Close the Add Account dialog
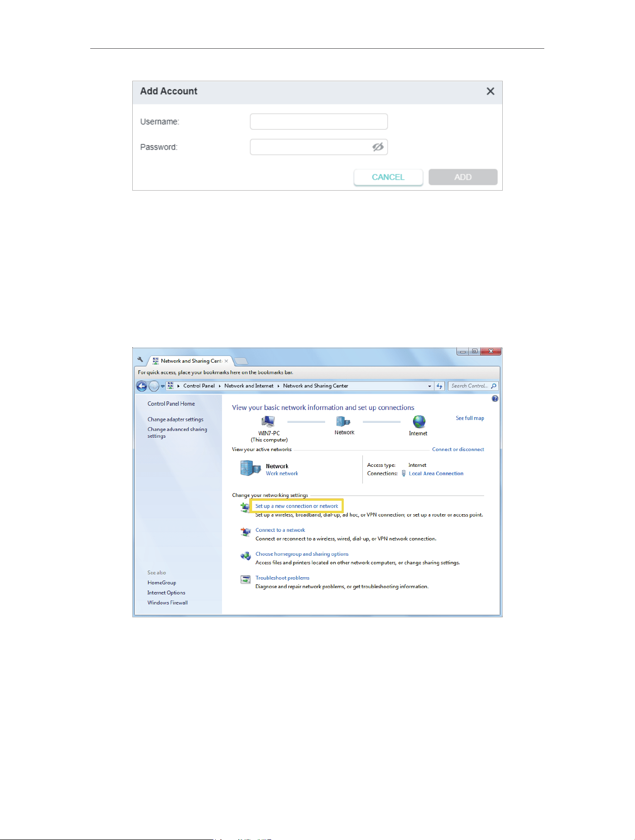 (x=490, y=91)
